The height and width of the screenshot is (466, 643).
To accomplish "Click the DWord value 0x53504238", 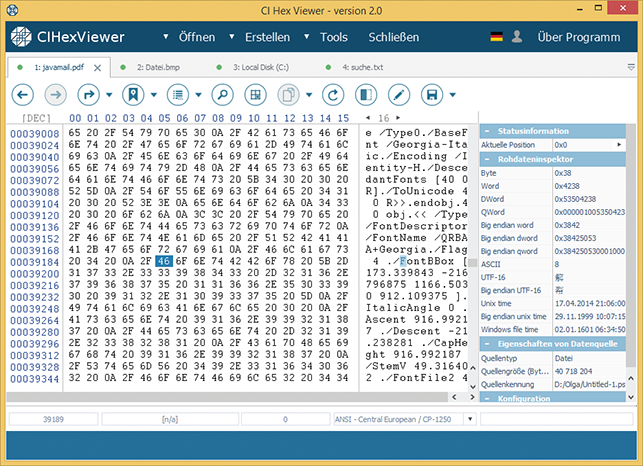I will (575, 199).
